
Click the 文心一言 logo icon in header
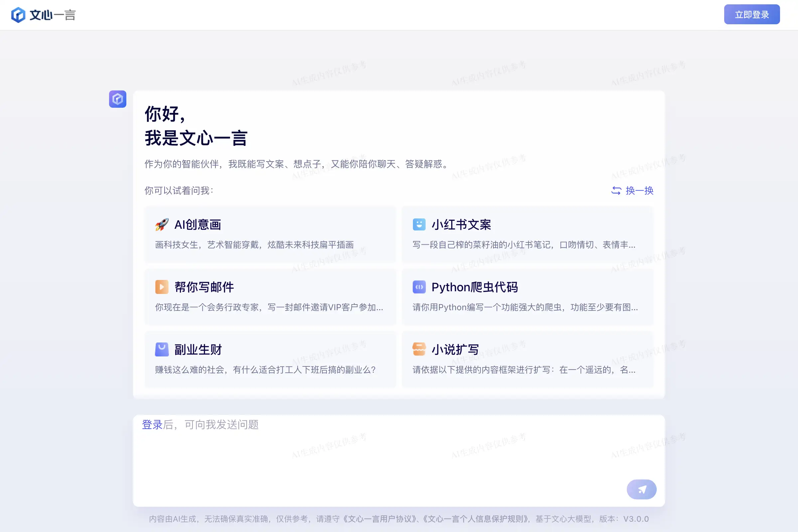pyautogui.click(x=18, y=15)
